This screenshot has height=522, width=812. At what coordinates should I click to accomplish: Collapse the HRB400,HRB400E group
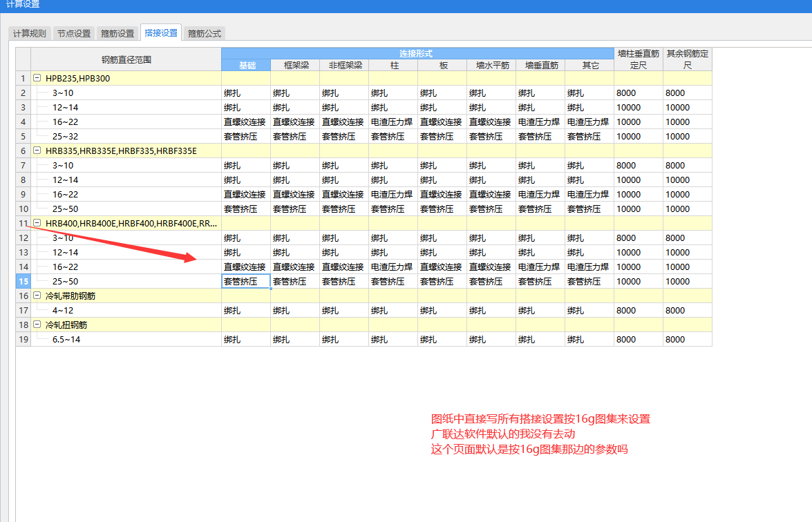(37, 223)
